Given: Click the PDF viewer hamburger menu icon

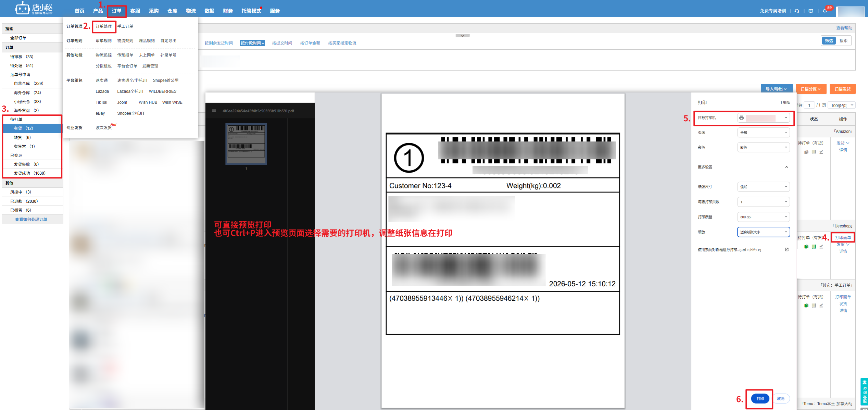Looking at the screenshot, I should [214, 111].
